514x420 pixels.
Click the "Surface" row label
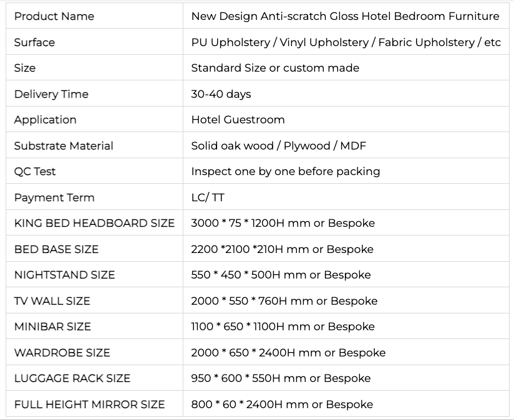(35, 42)
